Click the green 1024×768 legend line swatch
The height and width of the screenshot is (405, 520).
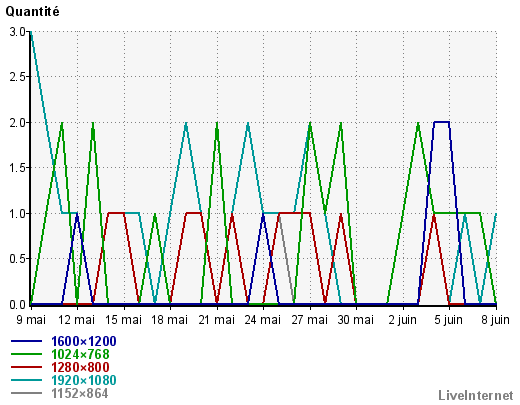[x=26, y=354]
